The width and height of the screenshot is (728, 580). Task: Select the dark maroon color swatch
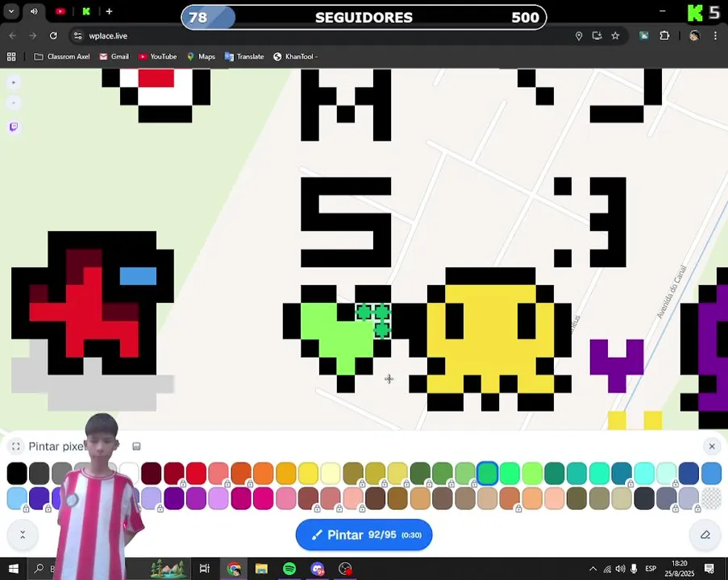[152, 474]
